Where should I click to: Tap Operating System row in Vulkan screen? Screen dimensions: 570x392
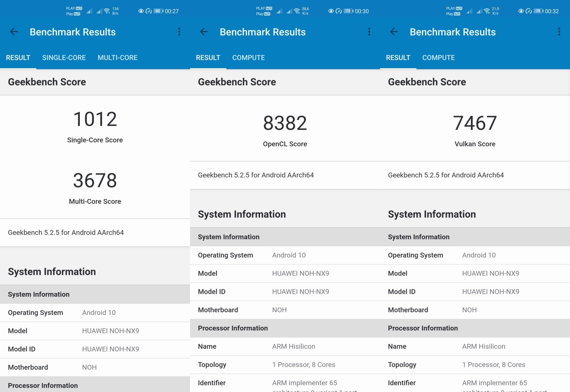click(x=475, y=255)
